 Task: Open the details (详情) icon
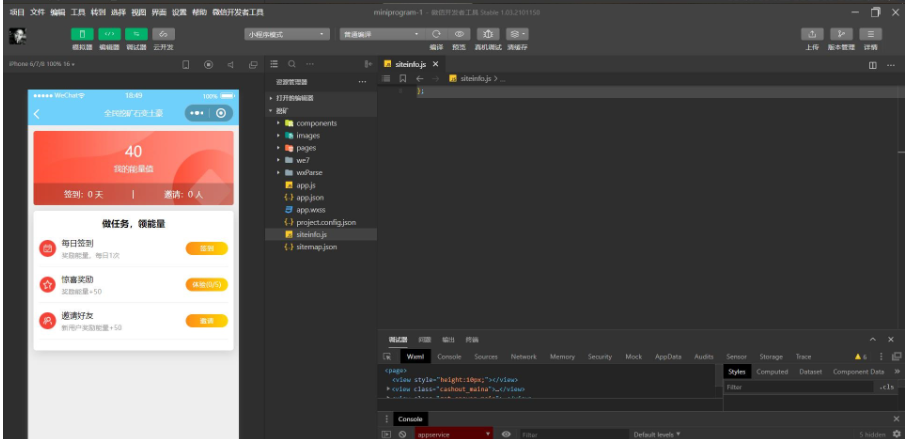tap(871, 34)
